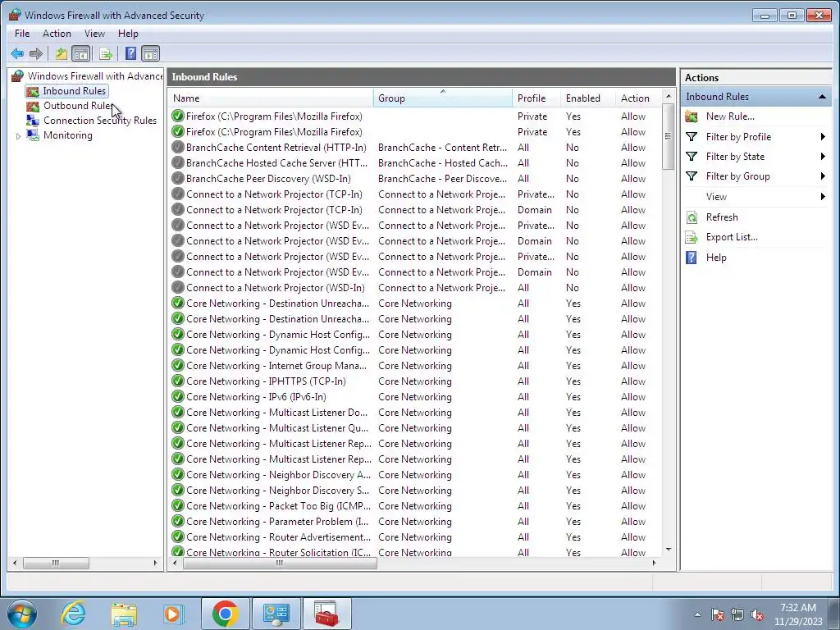840x630 pixels.
Task: Click the muted volume tray icon
Action: 757,614
